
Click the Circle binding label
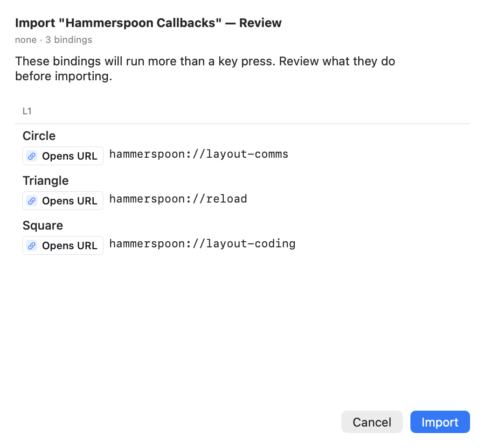(x=39, y=136)
